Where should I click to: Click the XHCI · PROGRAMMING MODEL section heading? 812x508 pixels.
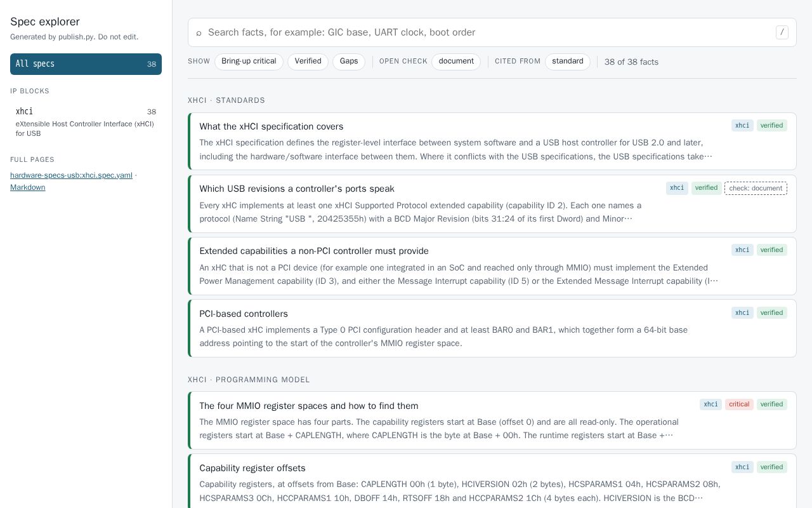click(x=249, y=380)
